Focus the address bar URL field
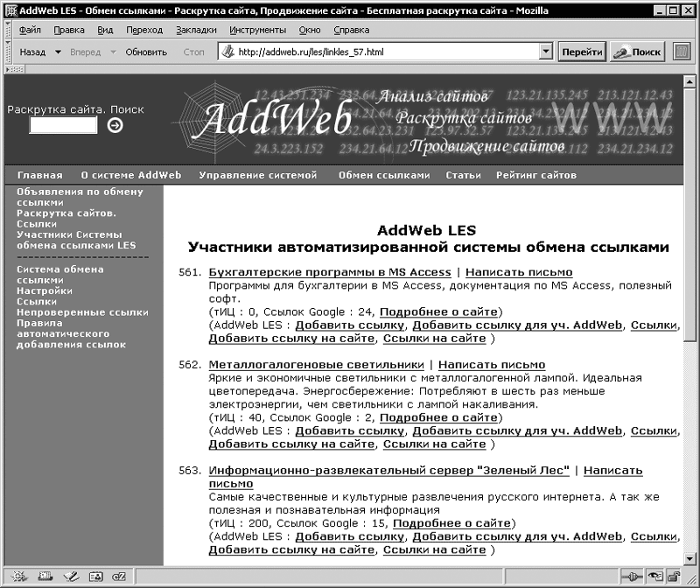The height and width of the screenshot is (588, 700). (x=386, y=52)
